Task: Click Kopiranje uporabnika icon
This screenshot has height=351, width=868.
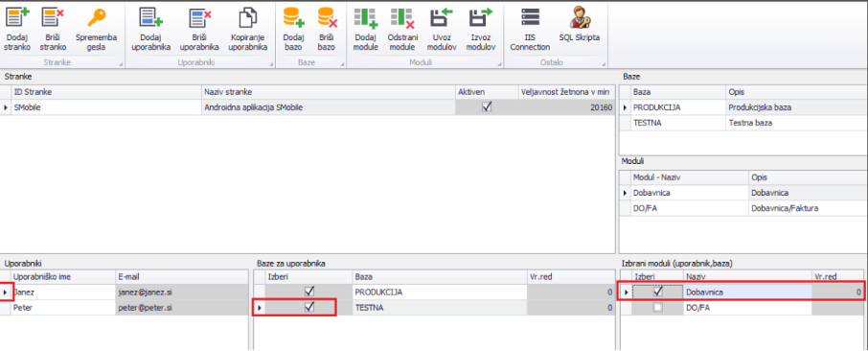Action: click(x=248, y=18)
